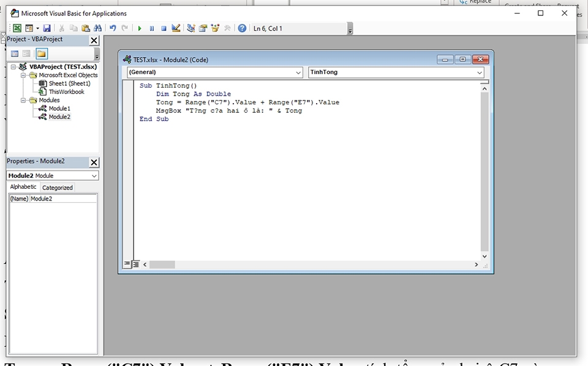This screenshot has height=366, width=588.
Task: Maximize the Visual Basic for Applications window
Action: pyautogui.click(x=540, y=13)
